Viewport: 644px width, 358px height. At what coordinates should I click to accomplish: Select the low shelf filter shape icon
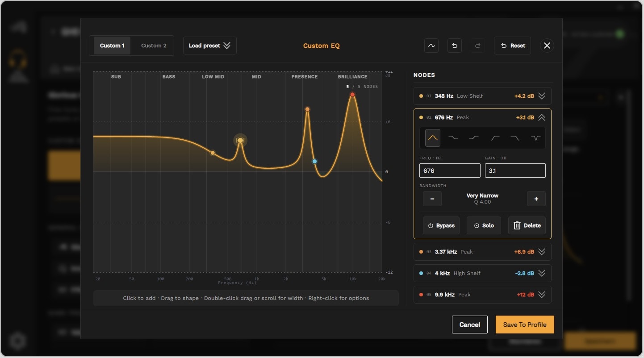453,138
